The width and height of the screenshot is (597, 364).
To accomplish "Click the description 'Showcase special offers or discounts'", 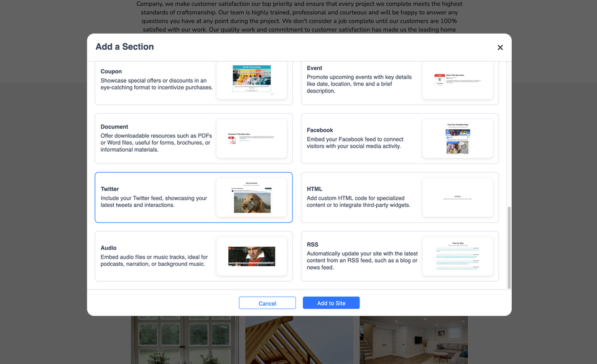I will click(157, 84).
